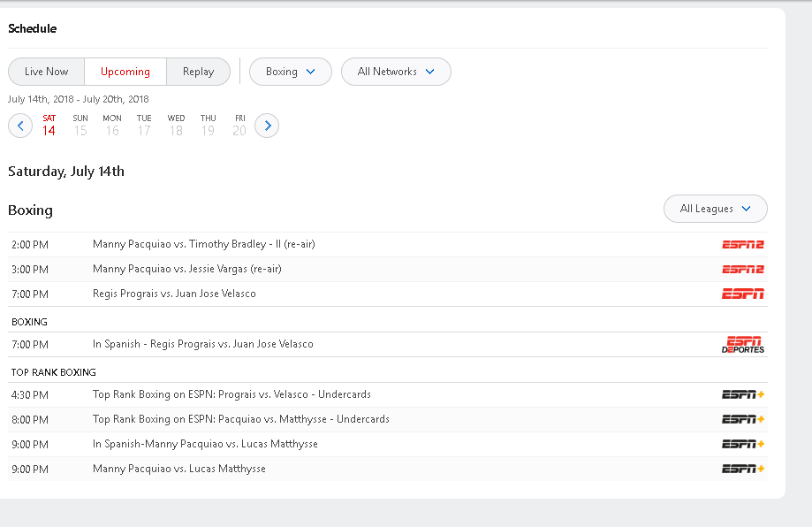This screenshot has height=527, width=812.
Task: Open Manny Pacquiao vs. Lucas Matthysse event
Action: (x=179, y=469)
